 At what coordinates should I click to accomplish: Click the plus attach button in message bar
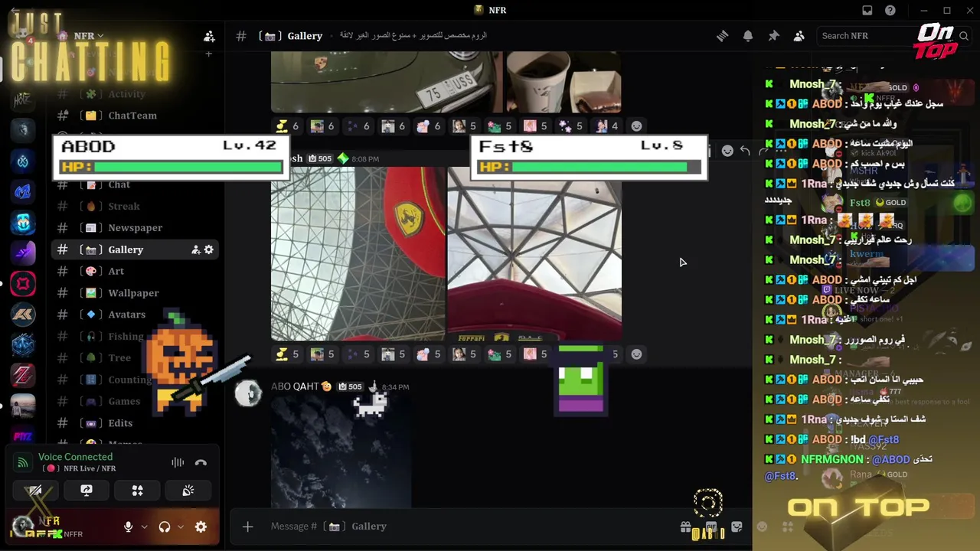pos(247,527)
